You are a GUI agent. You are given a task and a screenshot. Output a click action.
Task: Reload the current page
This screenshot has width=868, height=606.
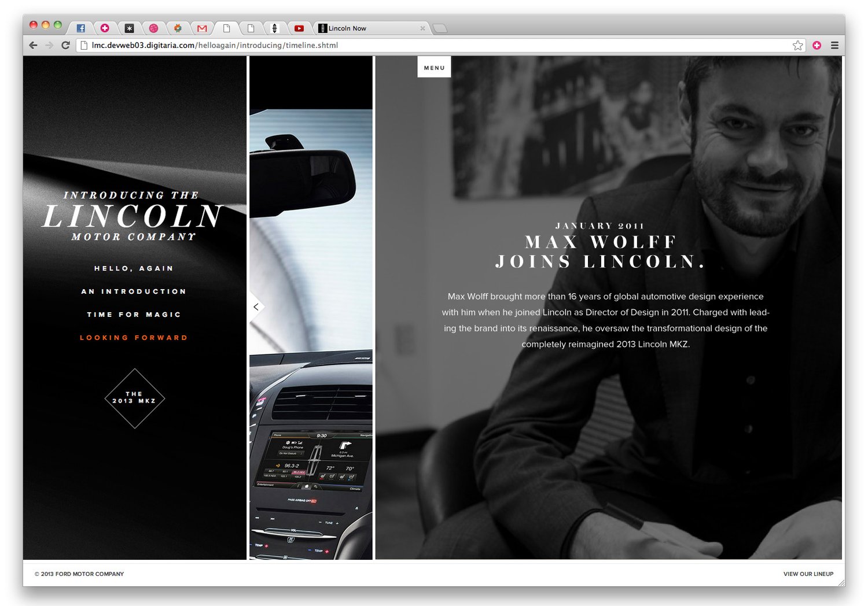click(65, 45)
